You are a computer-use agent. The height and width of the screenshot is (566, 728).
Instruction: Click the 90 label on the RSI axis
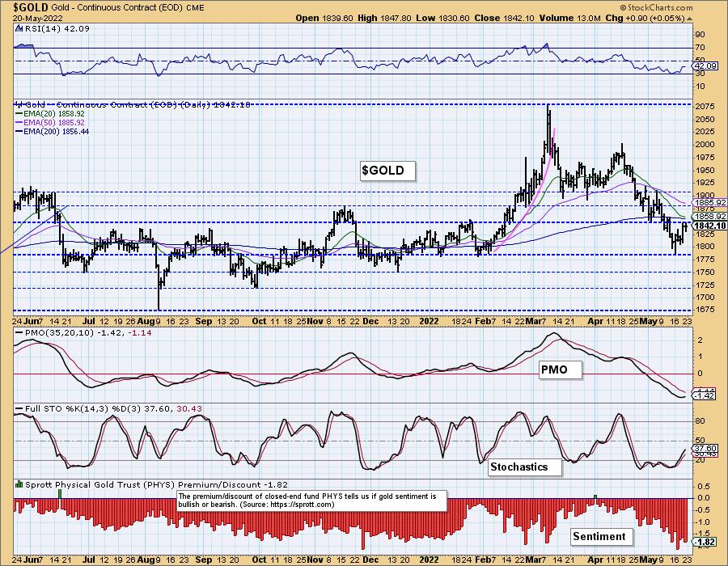(700, 35)
